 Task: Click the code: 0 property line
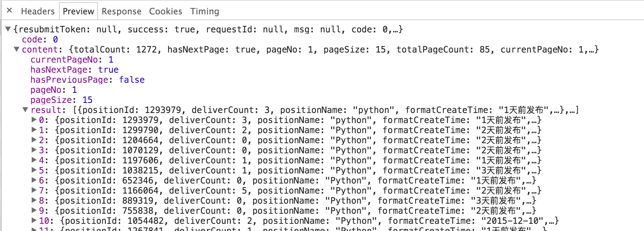coord(40,39)
